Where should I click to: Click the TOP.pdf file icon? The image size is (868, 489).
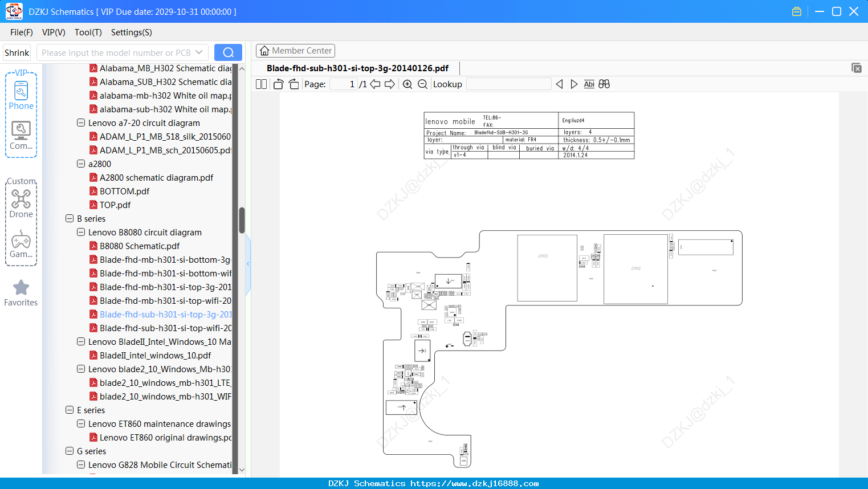(93, 205)
